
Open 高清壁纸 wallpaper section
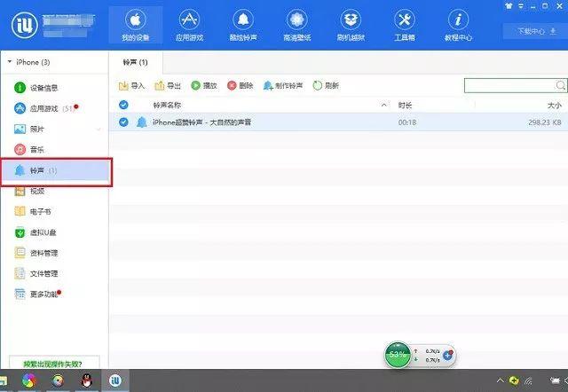click(x=297, y=26)
